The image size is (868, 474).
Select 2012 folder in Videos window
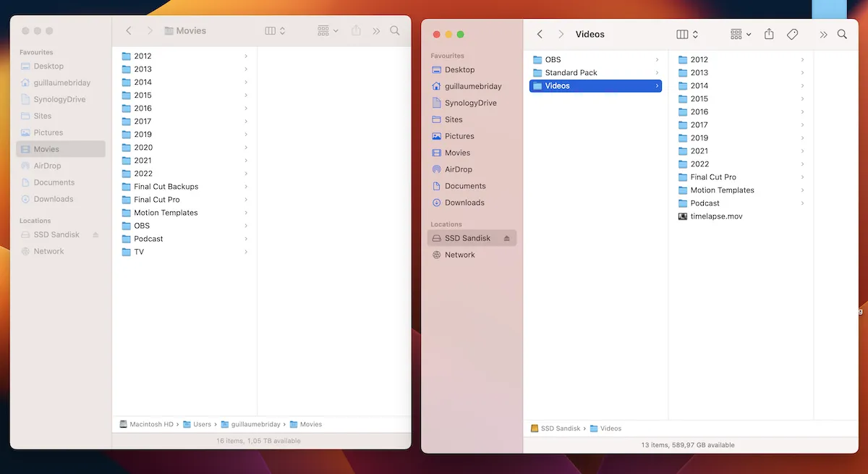pos(741,59)
